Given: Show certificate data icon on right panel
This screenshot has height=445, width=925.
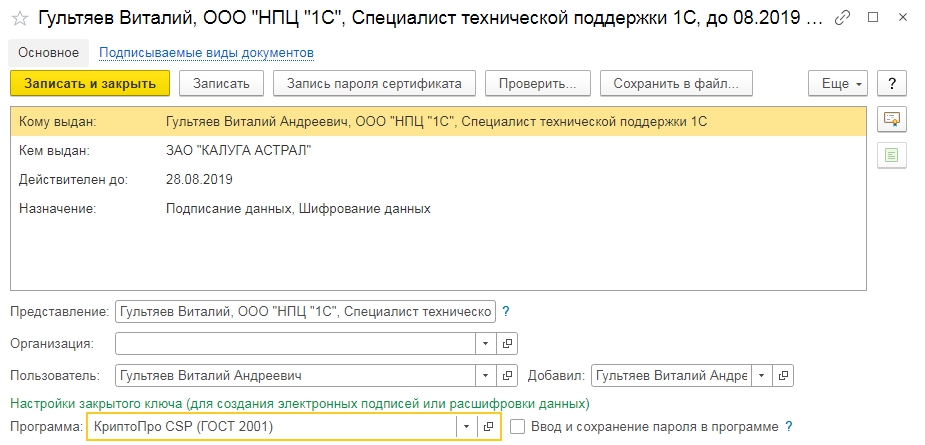Looking at the screenshot, I should click(x=891, y=120).
